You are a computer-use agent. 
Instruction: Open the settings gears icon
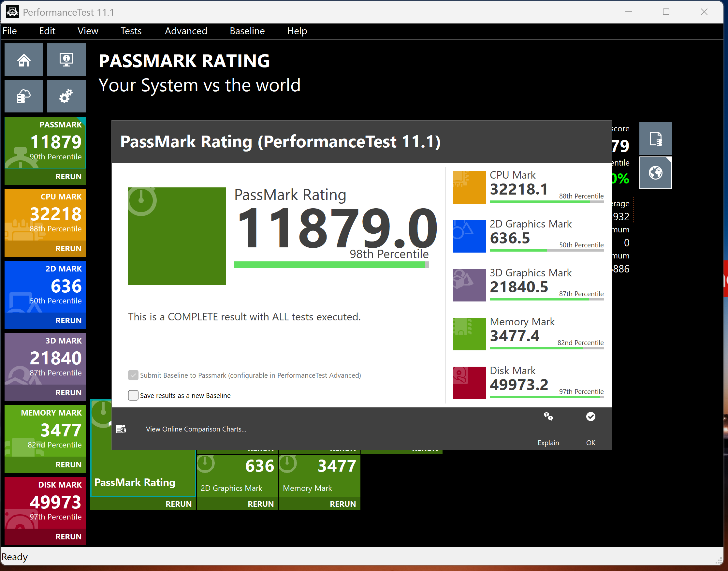[66, 96]
